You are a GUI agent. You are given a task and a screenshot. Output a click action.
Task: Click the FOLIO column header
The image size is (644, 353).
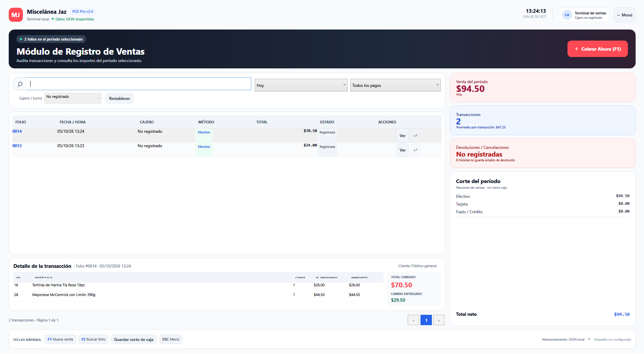[21, 122]
